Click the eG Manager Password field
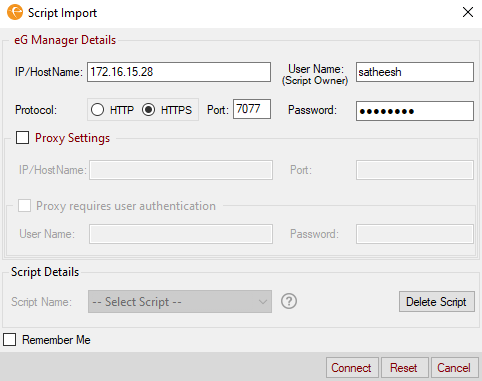Screen dimensions: 482x381 (x=415, y=111)
